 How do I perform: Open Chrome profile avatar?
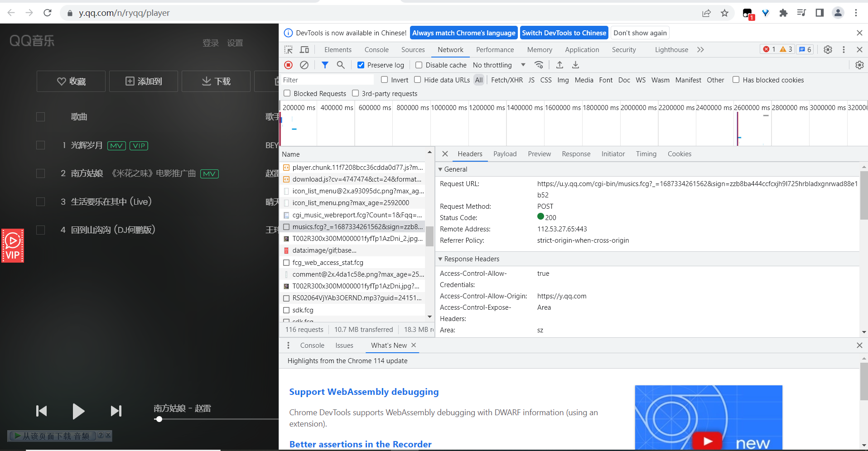[x=838, y=13]
